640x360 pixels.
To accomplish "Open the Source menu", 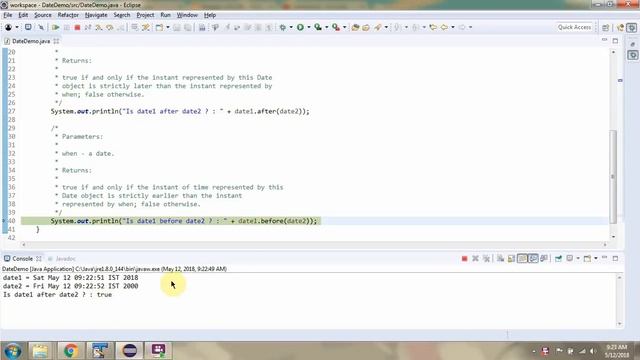I will [x=43, y=15].
